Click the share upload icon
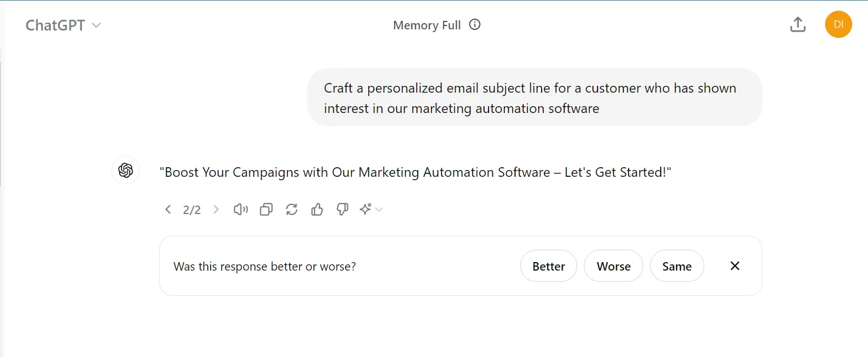This screenshot has width=868, height=357. 797,25
